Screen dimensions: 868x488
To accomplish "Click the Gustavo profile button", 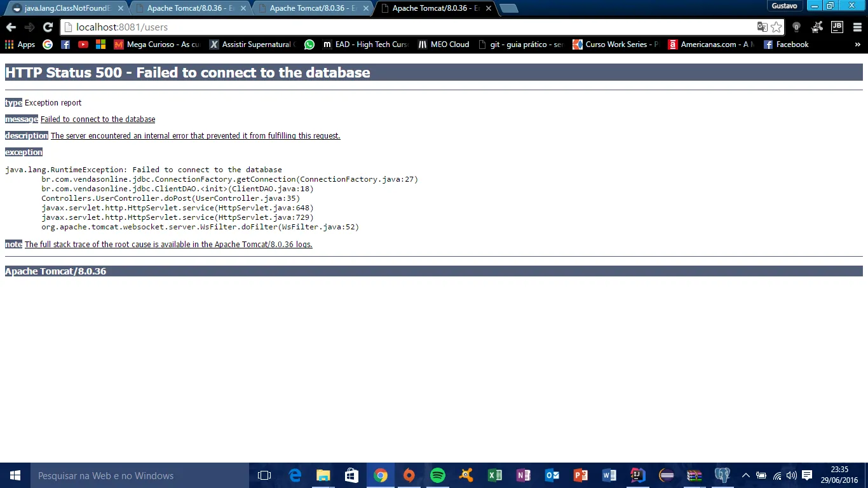I will point(784,6).
